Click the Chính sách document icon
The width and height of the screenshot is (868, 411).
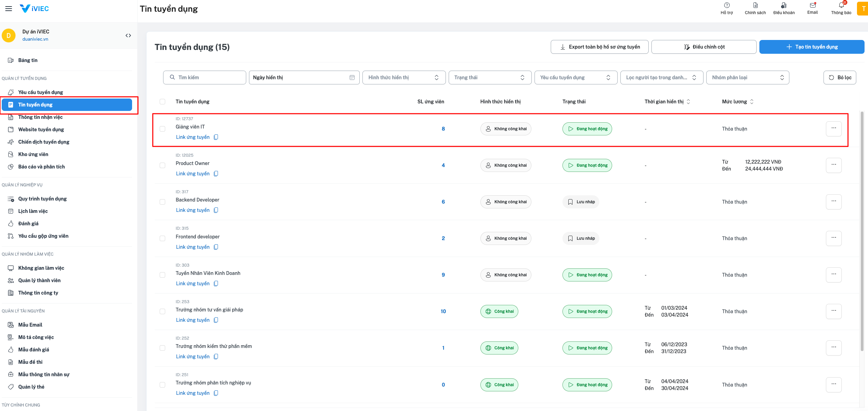[x=755, y=6]
